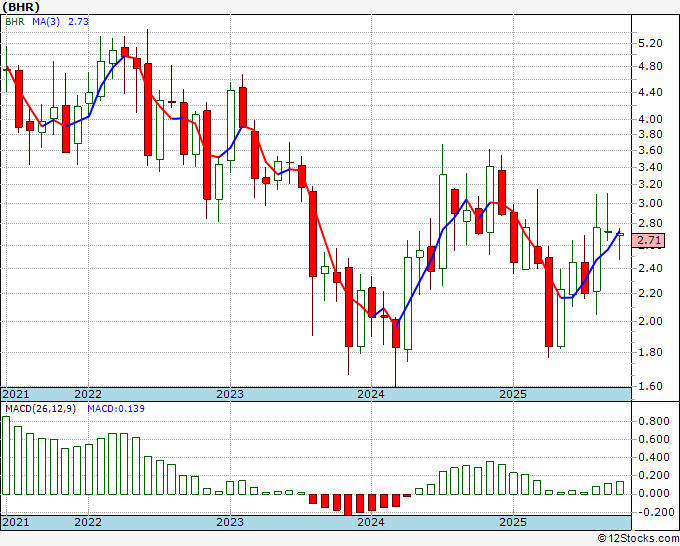
Task: Click the 3.80 price axis label
Action: point(650,134)
